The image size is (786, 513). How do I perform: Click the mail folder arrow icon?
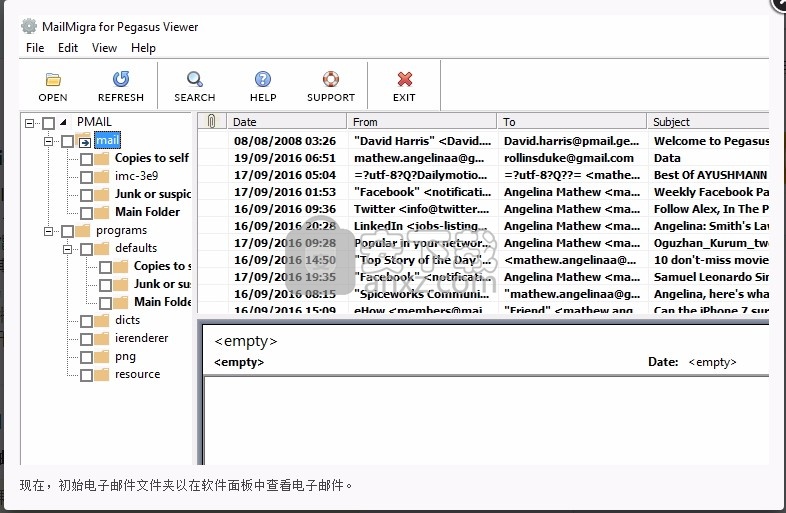(x=84, y=141)
